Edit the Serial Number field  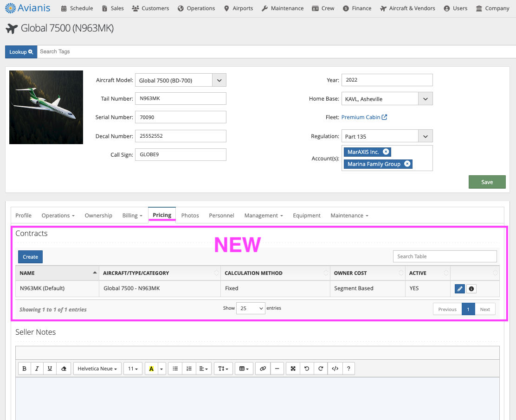point(181,117)
